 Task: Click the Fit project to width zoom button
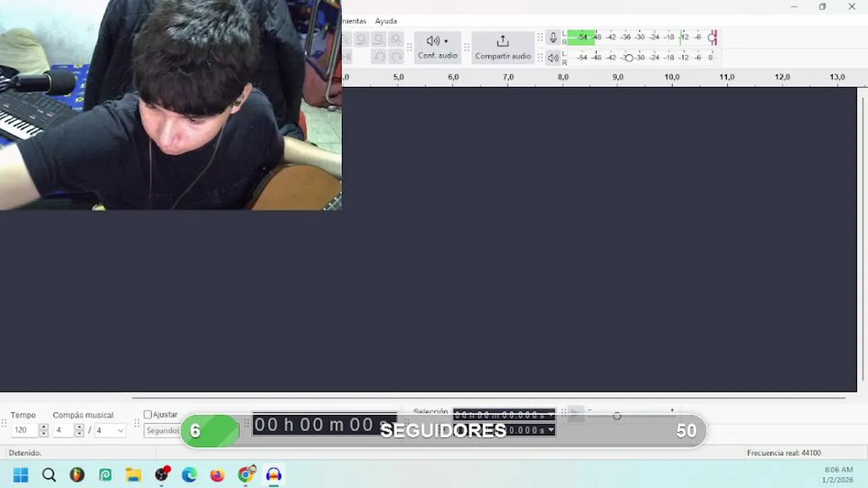378,39
